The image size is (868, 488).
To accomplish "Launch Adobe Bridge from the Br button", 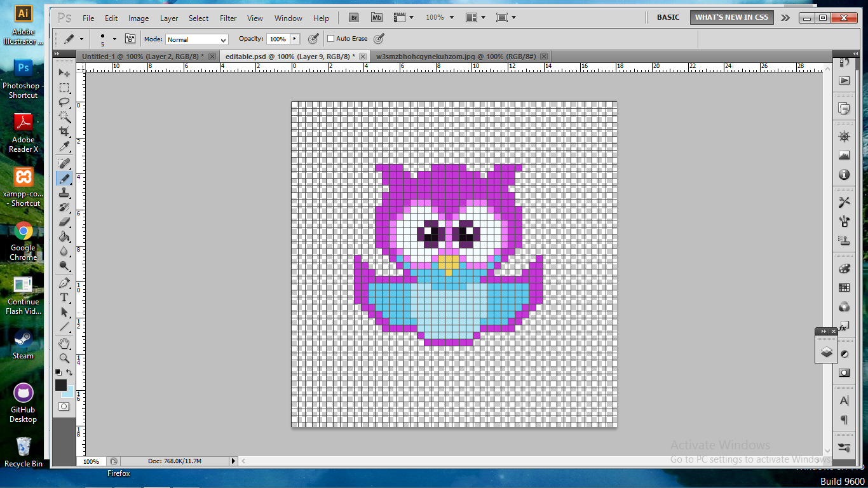I will click(355, 18).
